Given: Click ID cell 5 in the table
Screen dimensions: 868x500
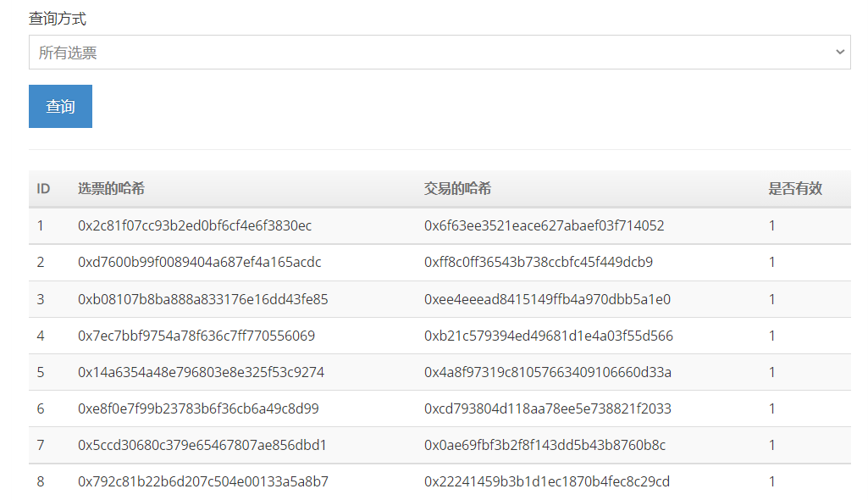Looking at the screenshot, I should (41, 372).
